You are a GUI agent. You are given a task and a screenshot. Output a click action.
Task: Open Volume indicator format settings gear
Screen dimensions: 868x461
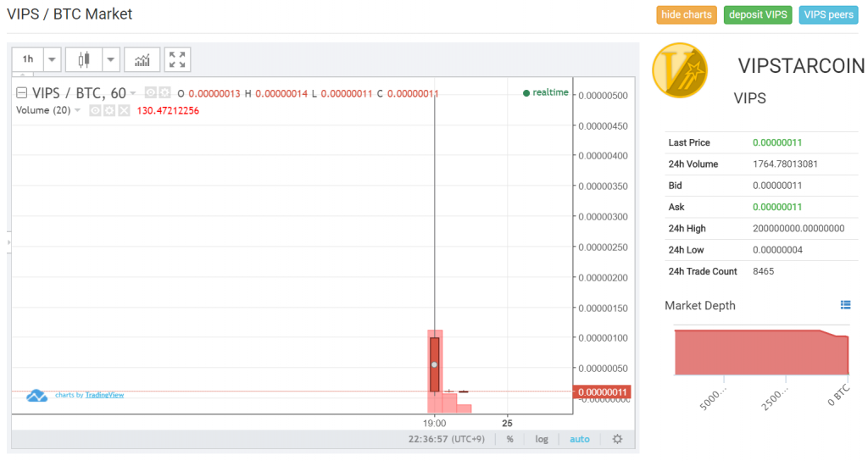point(109,111)
